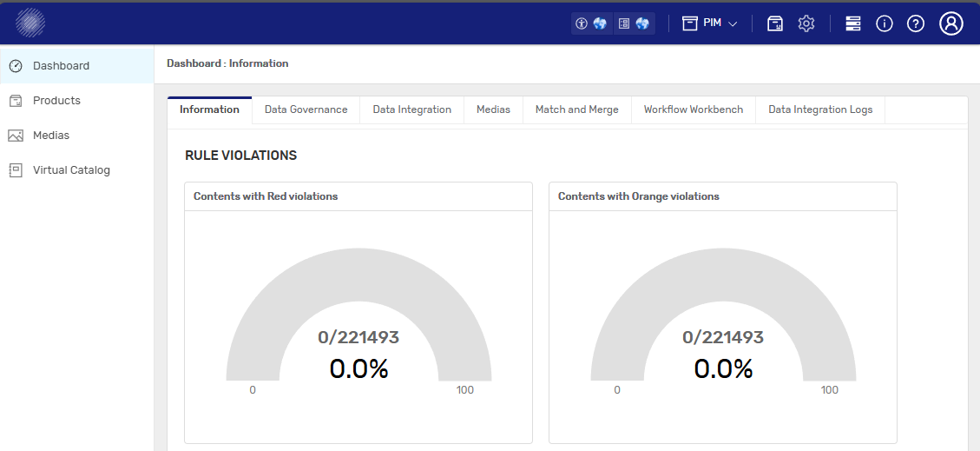Expand the PIM repository dropdown

click(x=710, y=23)
